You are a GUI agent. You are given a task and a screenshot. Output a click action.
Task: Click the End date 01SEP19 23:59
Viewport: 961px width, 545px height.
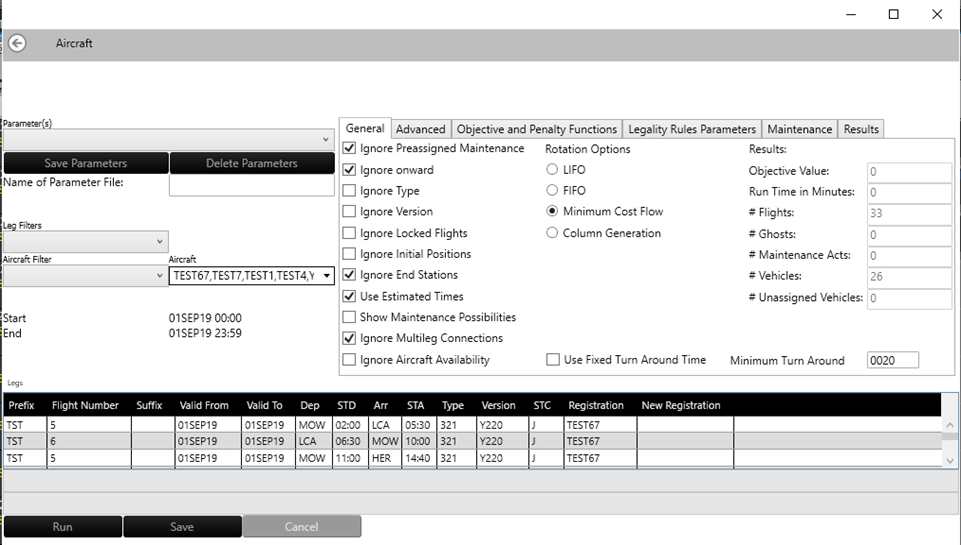point(205,333)
